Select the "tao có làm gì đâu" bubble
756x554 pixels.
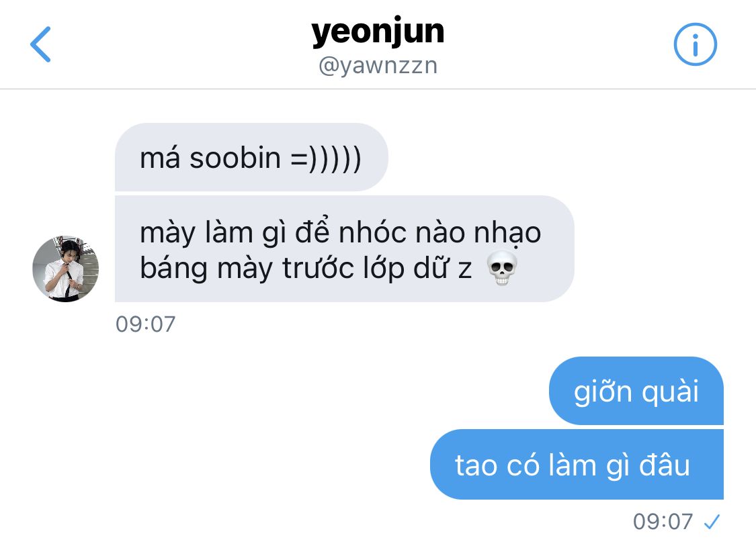click(577, 465)
